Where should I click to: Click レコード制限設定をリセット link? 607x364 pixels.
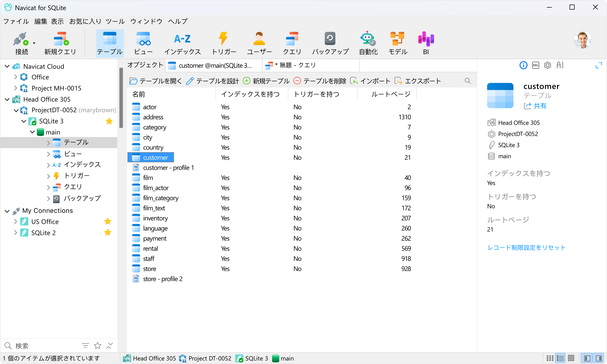pyautogui.click(x=527, y=247)
